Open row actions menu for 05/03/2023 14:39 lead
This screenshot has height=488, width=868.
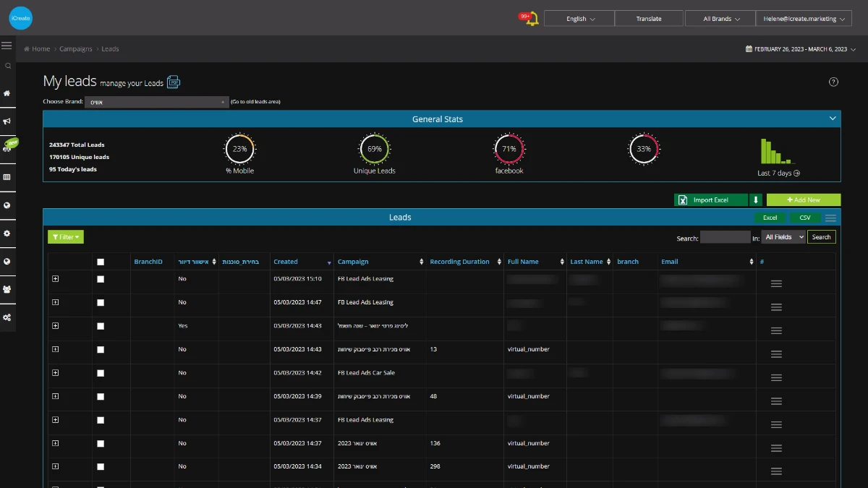[x=776, y=401]
